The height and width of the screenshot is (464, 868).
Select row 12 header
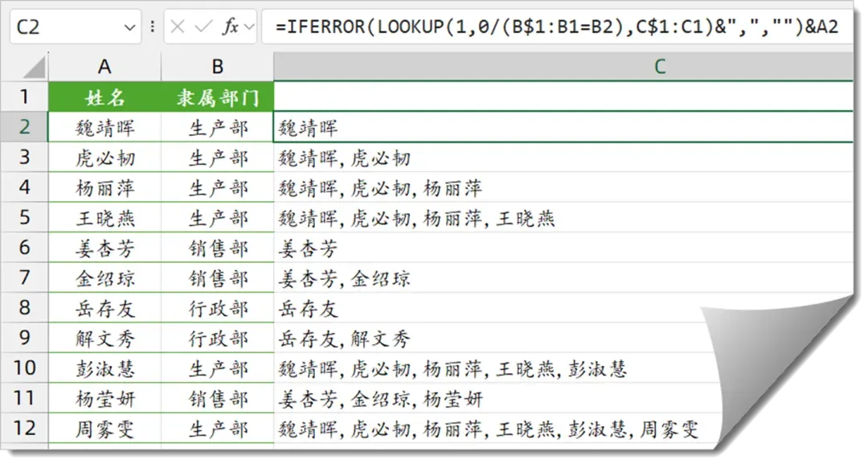(x=24, y=428)
